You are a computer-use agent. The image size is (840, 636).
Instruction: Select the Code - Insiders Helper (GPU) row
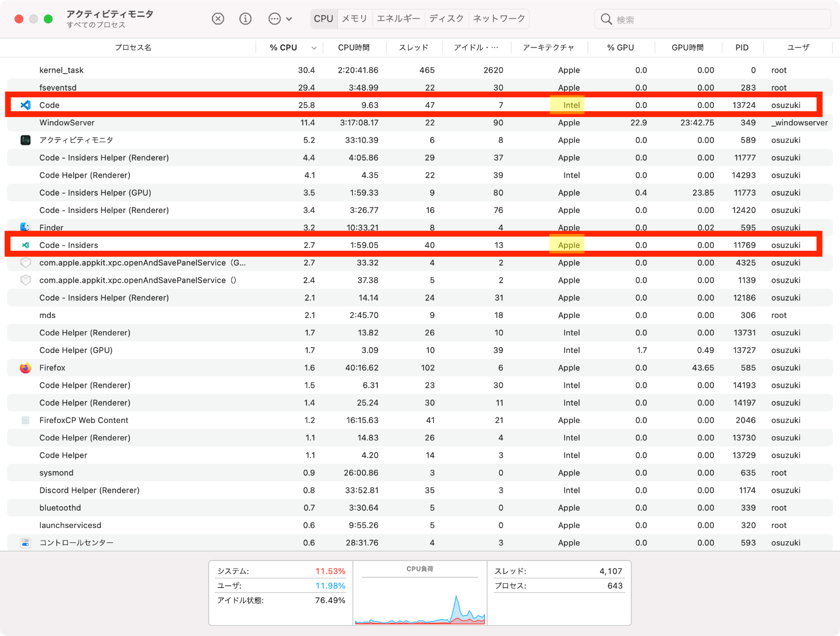point(420,193)
